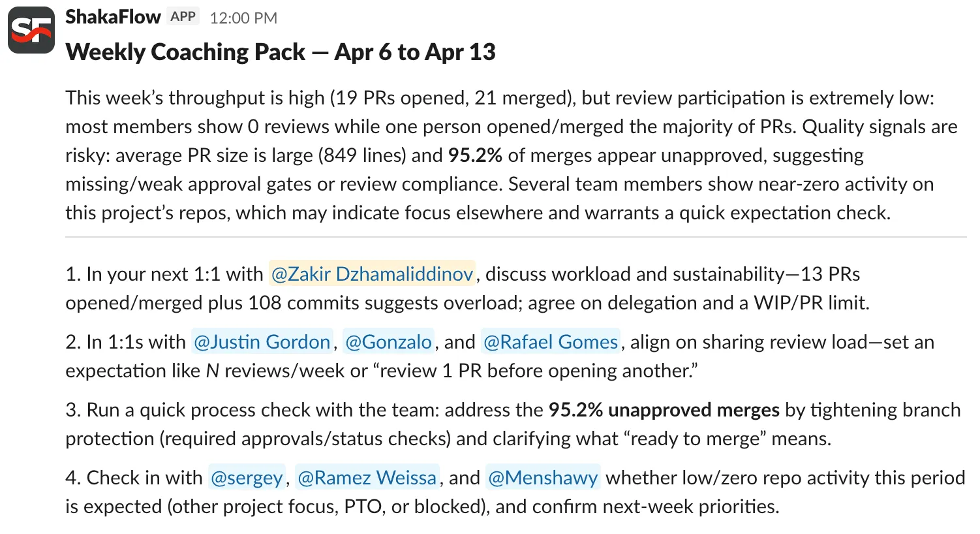Click the bold "95.2% unapproved merges" text
The width and height of the screenshot is (980, 534).
coord(664,409)
